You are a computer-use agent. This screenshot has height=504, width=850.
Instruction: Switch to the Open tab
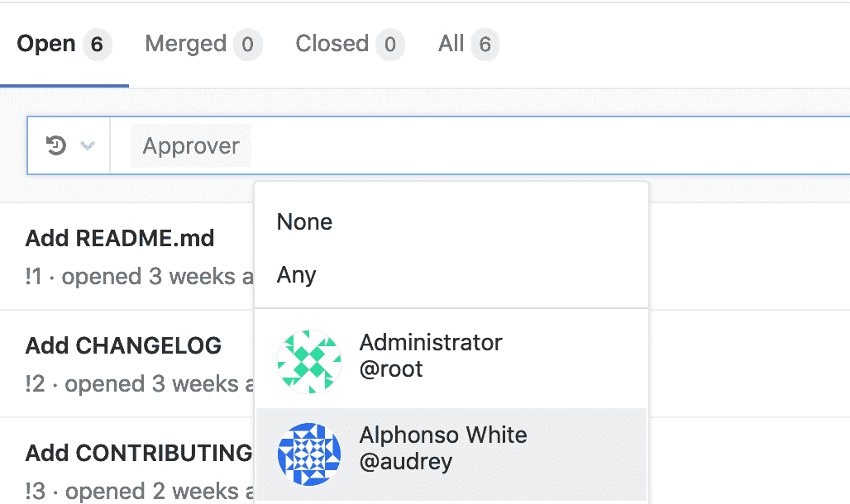click(x=46, y=44)
